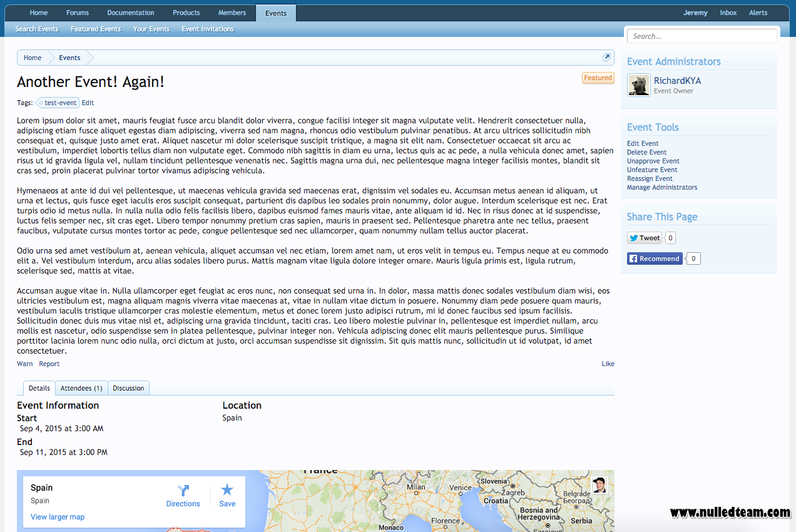Click the start date 'Sep 4, 2015 at 3:00 AM'

(x=62, y=429)
